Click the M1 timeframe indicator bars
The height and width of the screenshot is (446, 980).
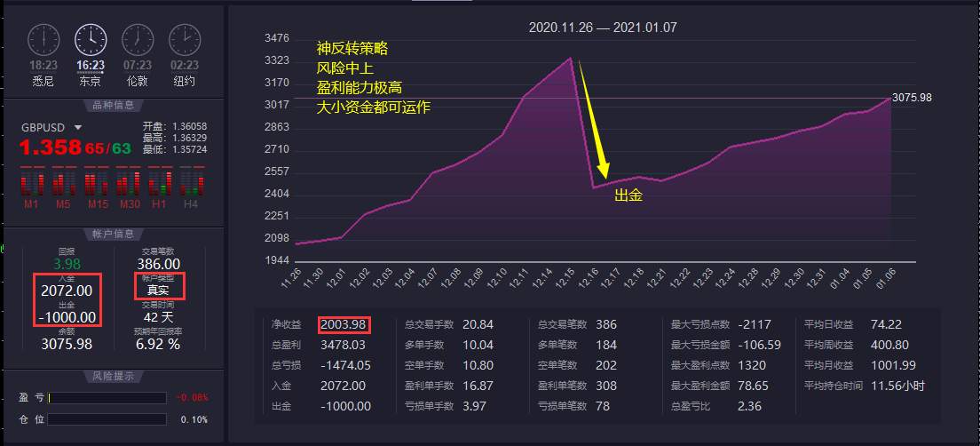tap(32, 181)
